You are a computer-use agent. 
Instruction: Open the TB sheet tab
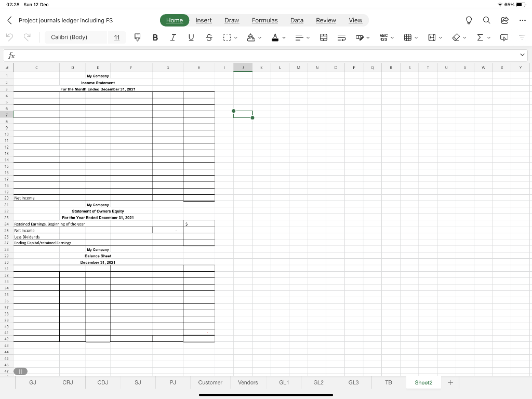coord(389,382)
